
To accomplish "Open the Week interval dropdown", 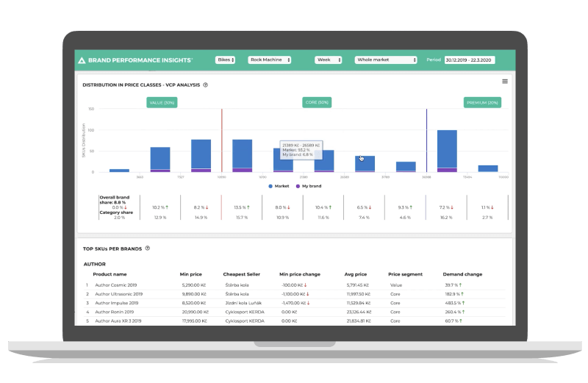I will tap(328, 60).
